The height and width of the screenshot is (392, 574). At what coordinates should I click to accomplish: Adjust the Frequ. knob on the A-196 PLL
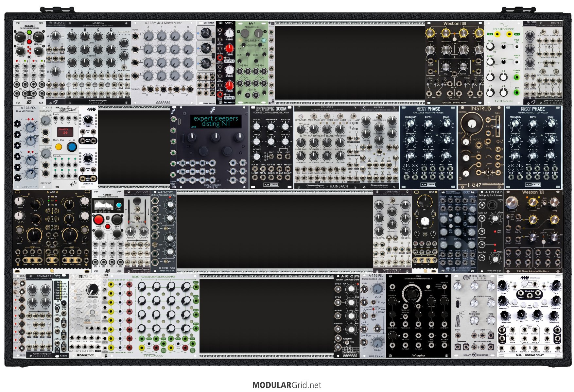click(378, 342)
